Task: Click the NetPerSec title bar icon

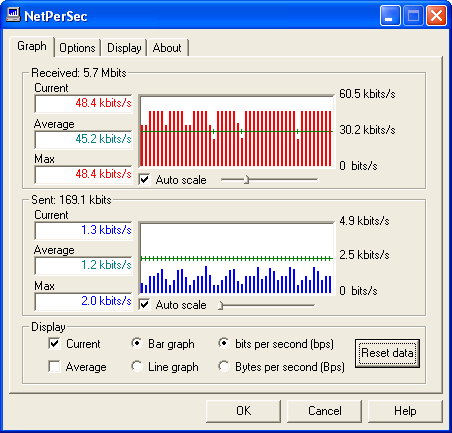Action: click(13, 15)
